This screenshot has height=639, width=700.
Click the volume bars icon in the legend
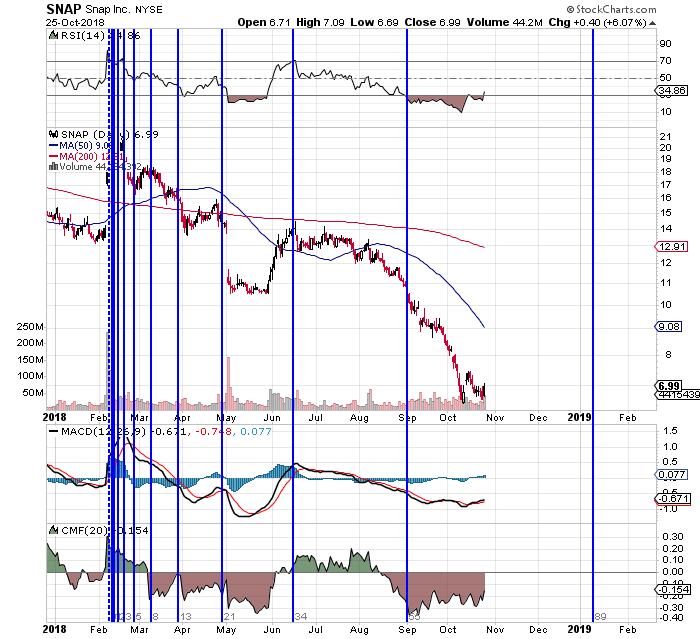click(x=54, y=167)
